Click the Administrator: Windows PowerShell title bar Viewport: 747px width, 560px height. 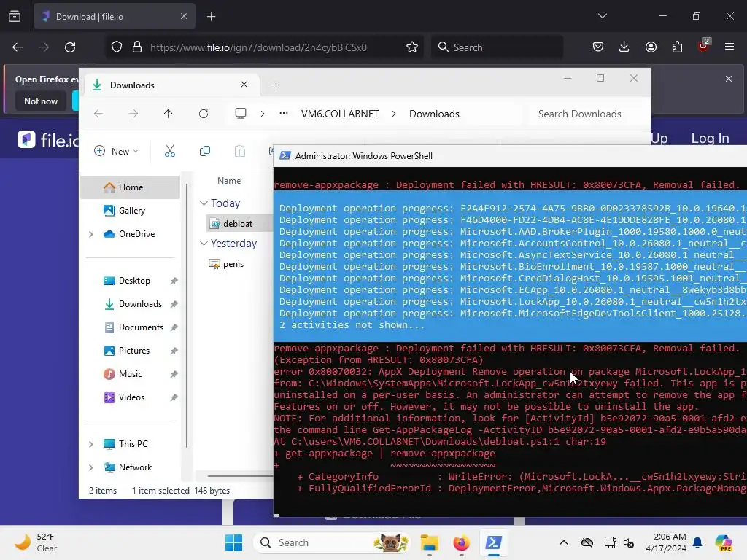tap(510, 156)
